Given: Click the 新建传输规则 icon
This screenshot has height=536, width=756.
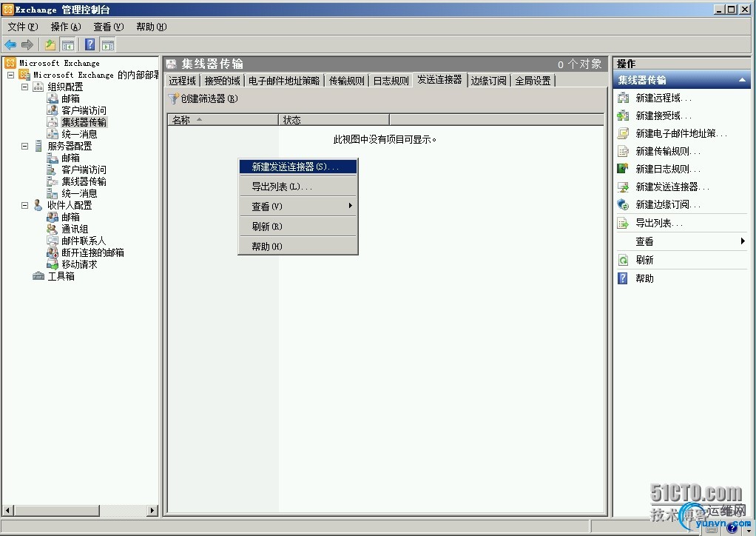Looking at the screenshot, I should pos(623,152).
